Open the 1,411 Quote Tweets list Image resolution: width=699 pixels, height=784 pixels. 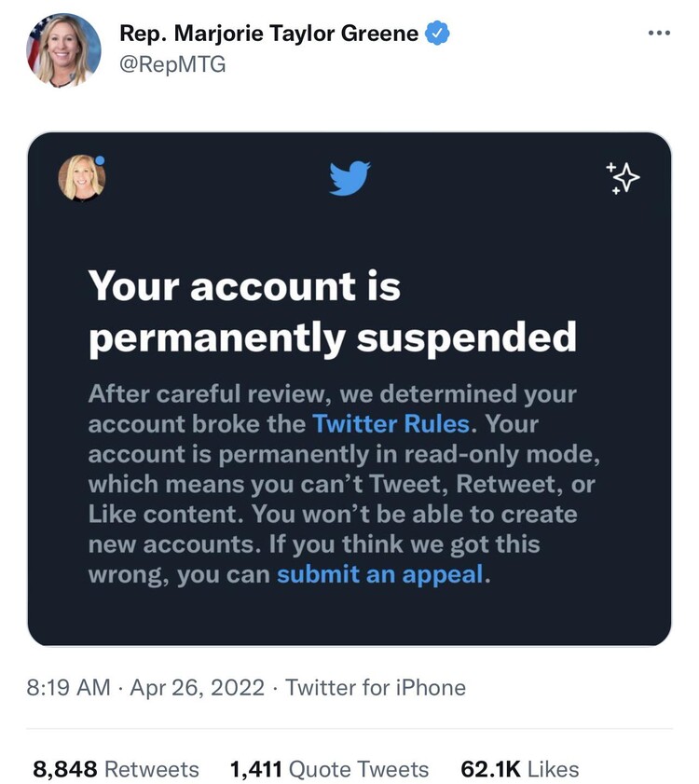329,769
